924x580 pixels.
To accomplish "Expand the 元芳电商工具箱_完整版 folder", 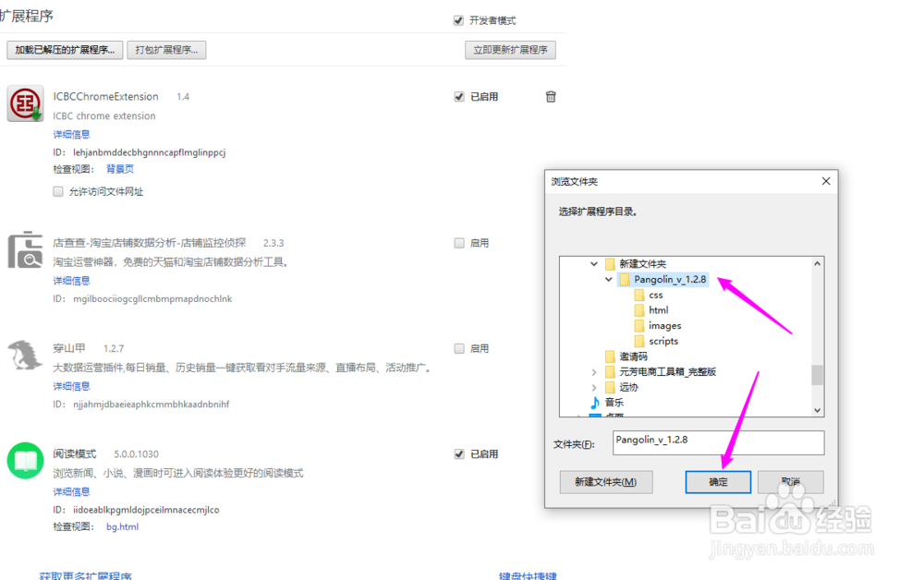I will coord(596,371).
